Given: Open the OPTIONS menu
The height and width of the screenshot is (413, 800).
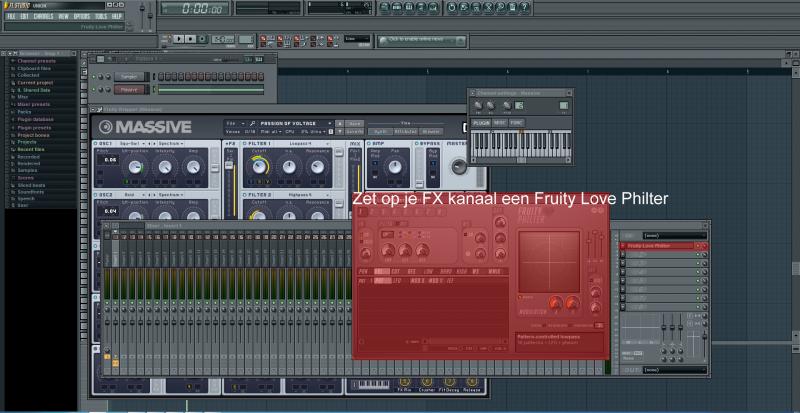Looking at the screenshot, I should pos(81,16).
